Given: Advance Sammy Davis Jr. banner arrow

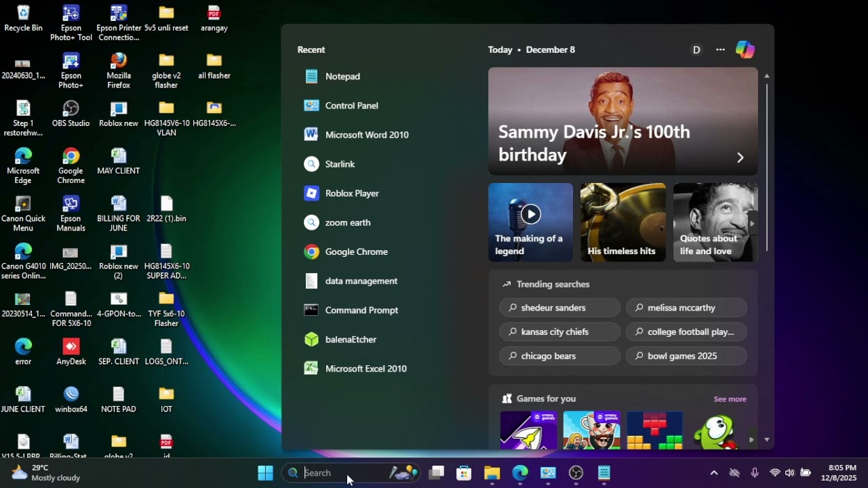Looking at the screenshot, I should (x=740, y=157).
